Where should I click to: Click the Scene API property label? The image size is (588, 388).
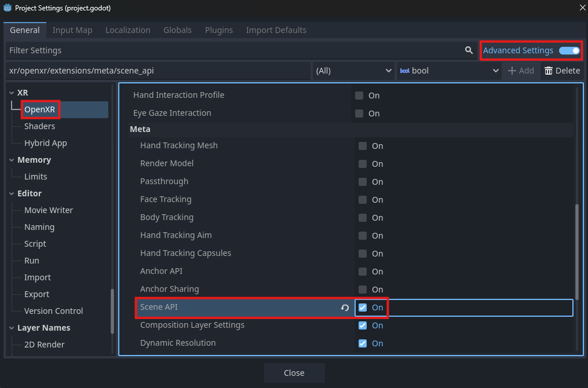click(x=159, y=307)
